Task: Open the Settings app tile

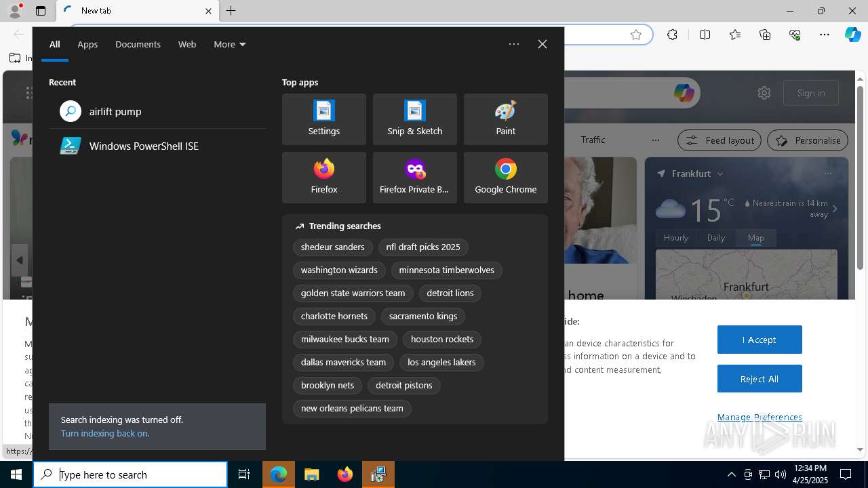Action: pyautogui.click(x=324, y=119)
